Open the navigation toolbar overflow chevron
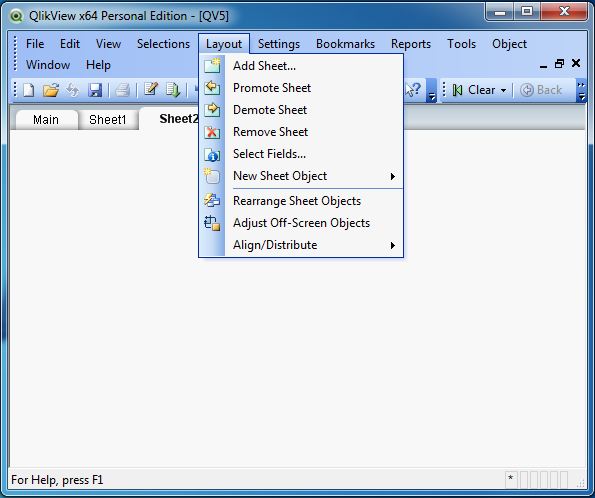Viewport: 595px width, 498px height. (x=581, y=90)
